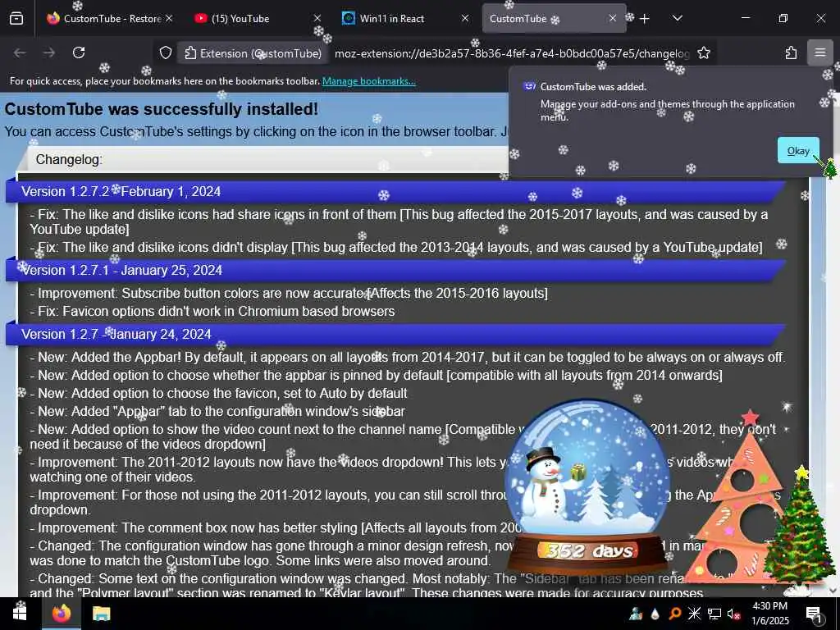
Task: Go back one page
Action: pos(20,52)
